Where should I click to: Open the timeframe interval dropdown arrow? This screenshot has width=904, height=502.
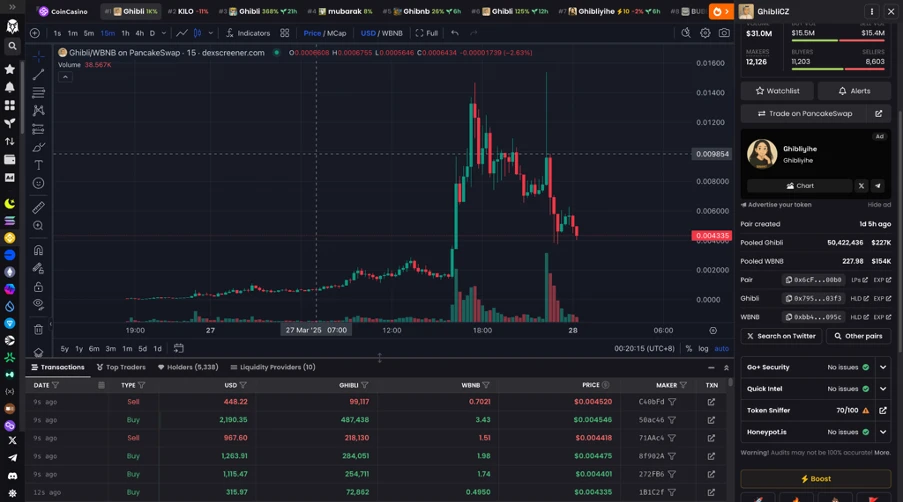pos(164,33)
